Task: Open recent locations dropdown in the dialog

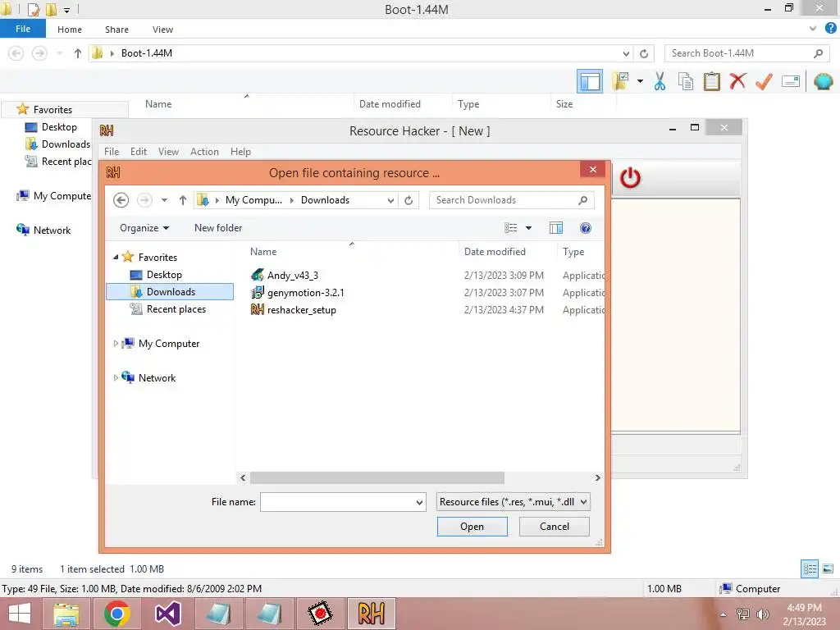Action: click(164, 200)
